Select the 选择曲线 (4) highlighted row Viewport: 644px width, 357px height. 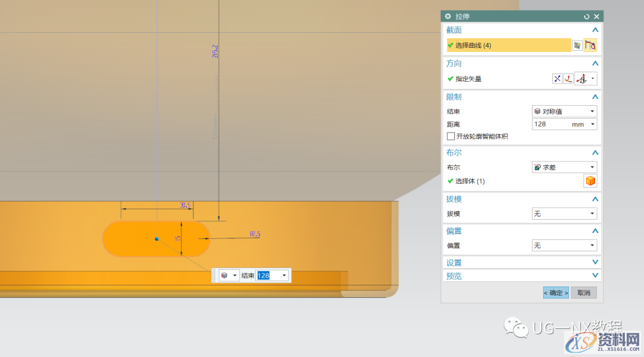tap(508, 45)
